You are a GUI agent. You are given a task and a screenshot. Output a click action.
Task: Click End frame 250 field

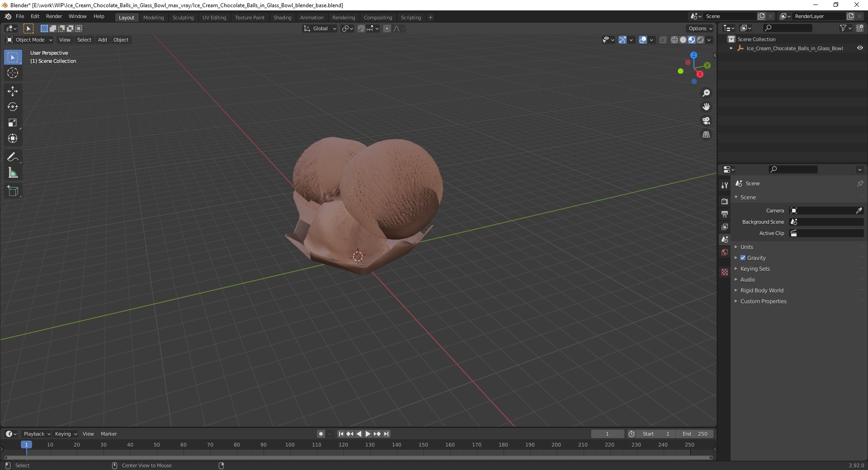pyautogui.click(x=695, y=434)
